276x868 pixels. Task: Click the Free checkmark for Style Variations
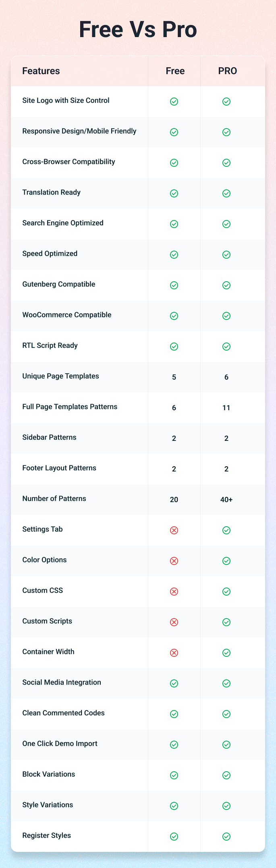(174, 806)
